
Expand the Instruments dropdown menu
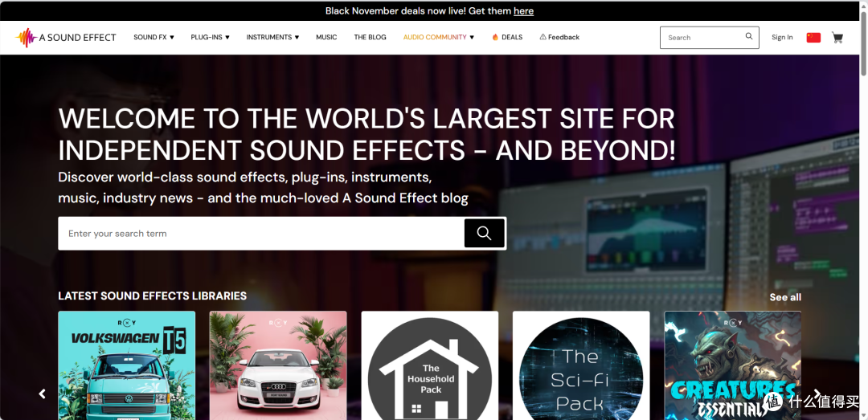tap(273, 37)
